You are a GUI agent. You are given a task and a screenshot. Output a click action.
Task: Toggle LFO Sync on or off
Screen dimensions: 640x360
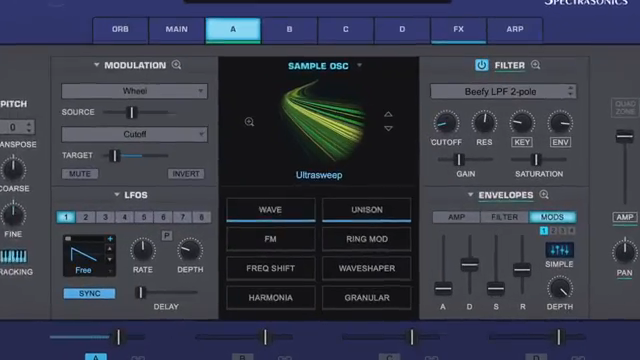(x=89, y=293)
